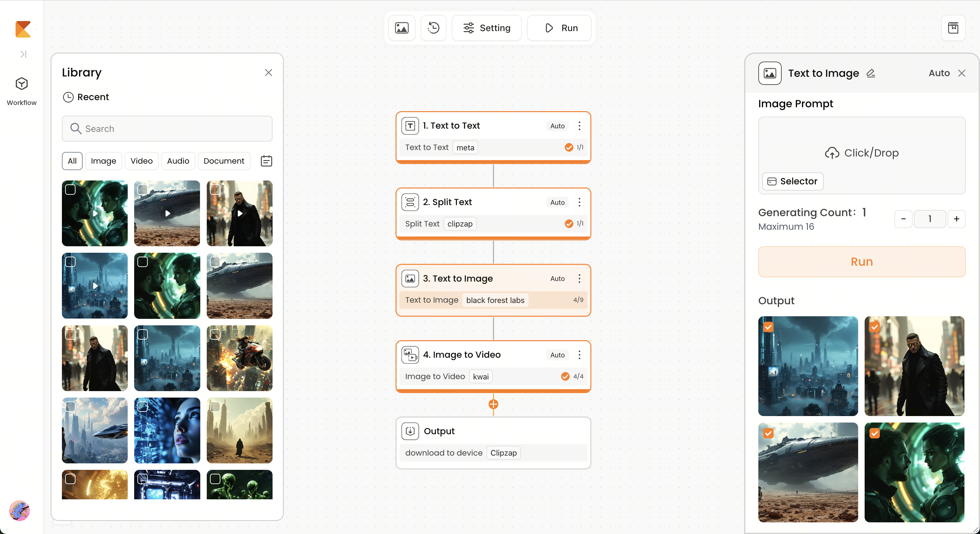The width and height of the screenshot is (980, 534).
Task: Expand the collapsed left sidebar arrow
Action: pyautogui.click(x=23, y=54)
